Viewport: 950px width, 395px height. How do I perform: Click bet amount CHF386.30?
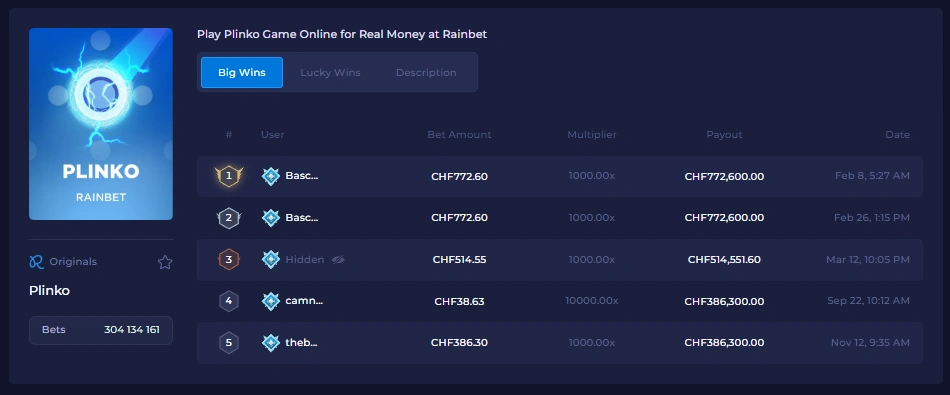[x=459, y=343]
